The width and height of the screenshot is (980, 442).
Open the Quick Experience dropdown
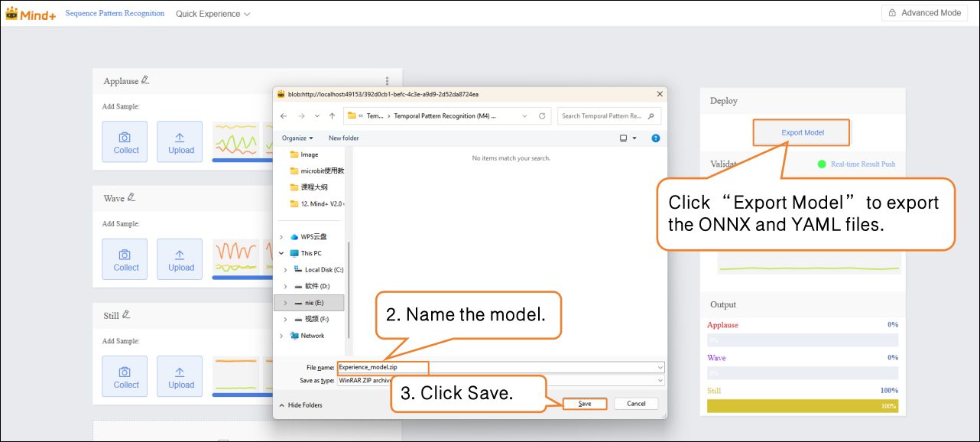pos(213,14)
